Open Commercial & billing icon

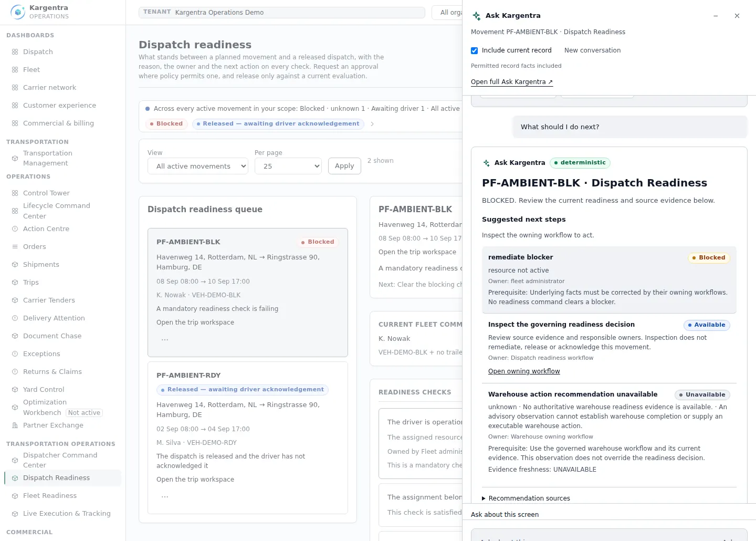click(x=15, y=123)
